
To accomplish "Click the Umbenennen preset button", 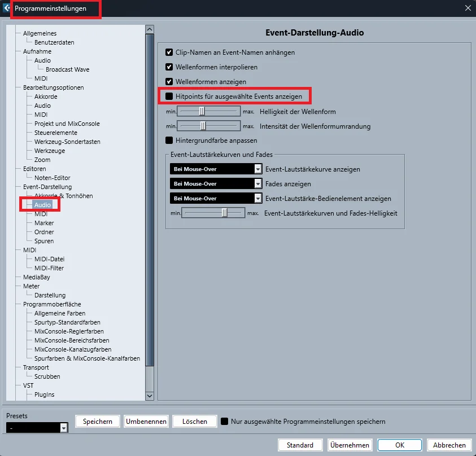I will (146, 422).
